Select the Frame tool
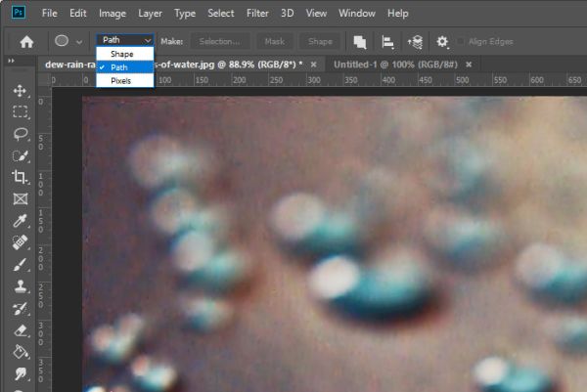The width and height of the screenshot is (587, 392). 21,198
